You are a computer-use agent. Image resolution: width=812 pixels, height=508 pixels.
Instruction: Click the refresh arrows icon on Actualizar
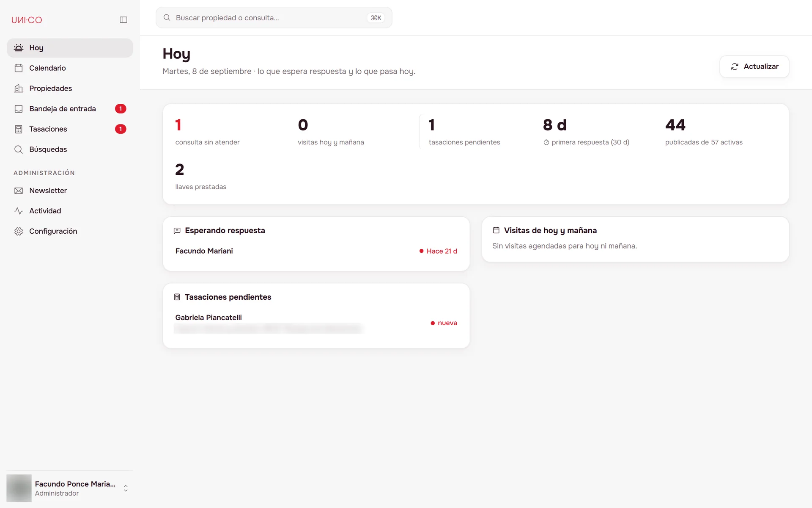pos(735,66)
